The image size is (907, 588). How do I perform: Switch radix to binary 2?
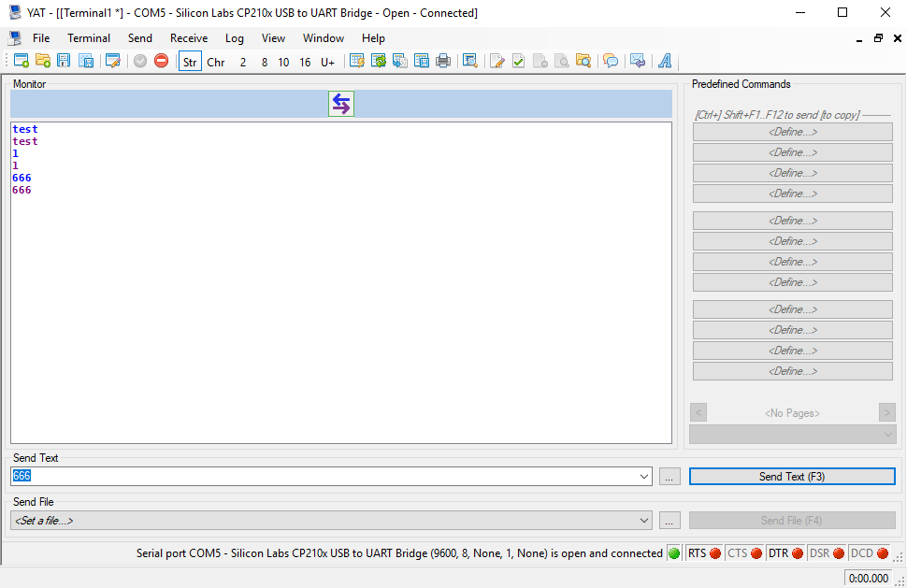click(243, 62)
